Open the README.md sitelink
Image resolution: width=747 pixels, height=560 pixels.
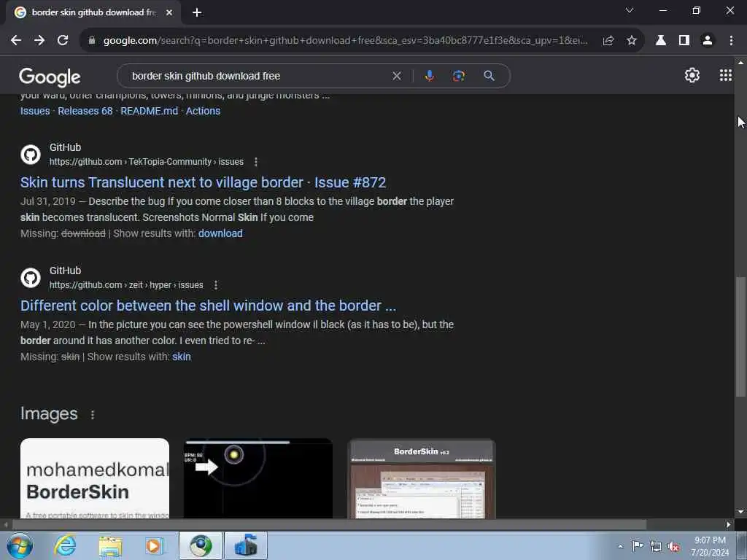(x=149, y=111)
